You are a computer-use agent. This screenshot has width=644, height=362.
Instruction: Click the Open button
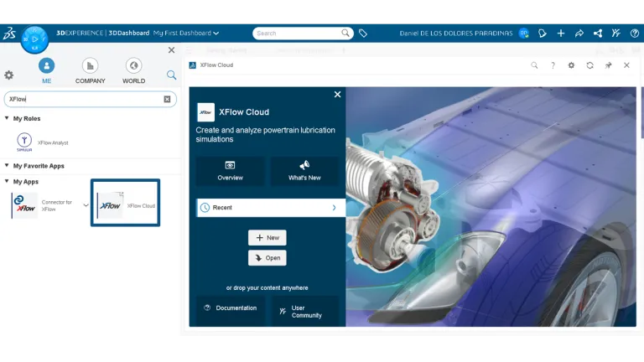point(267,258)
